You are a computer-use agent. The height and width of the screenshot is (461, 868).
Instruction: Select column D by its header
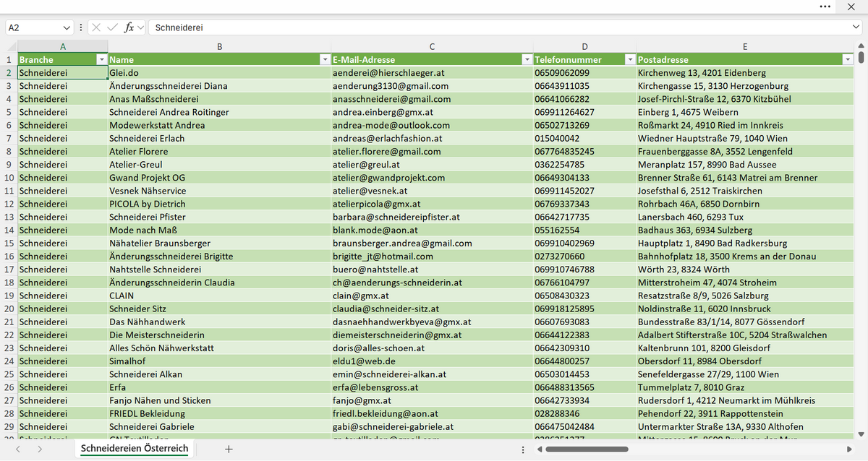point(584,47)
